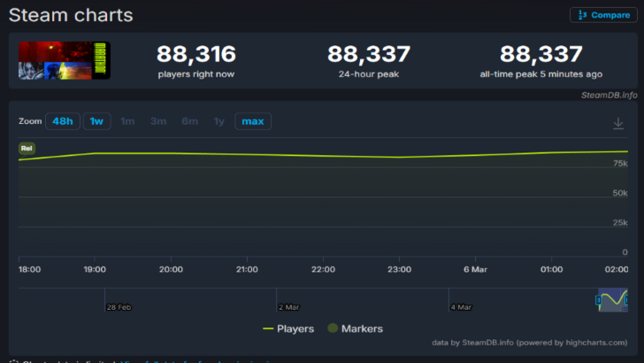644x363 pixels.
Task: Click the chart download icon
Action: point(618,123)
